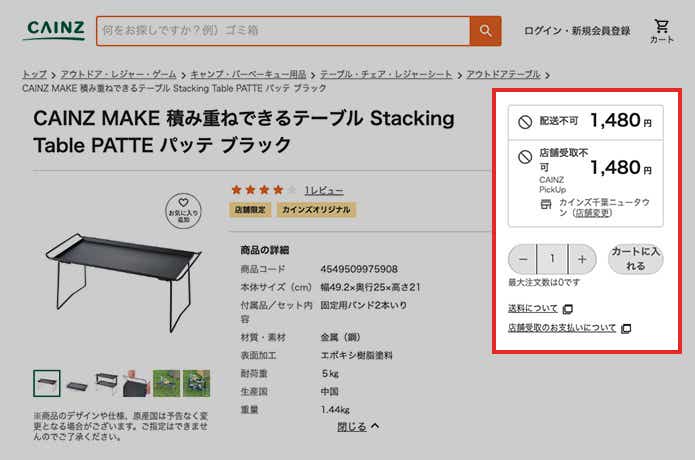Focus the product search input field
695x460 pixels.
coord(283,31)
